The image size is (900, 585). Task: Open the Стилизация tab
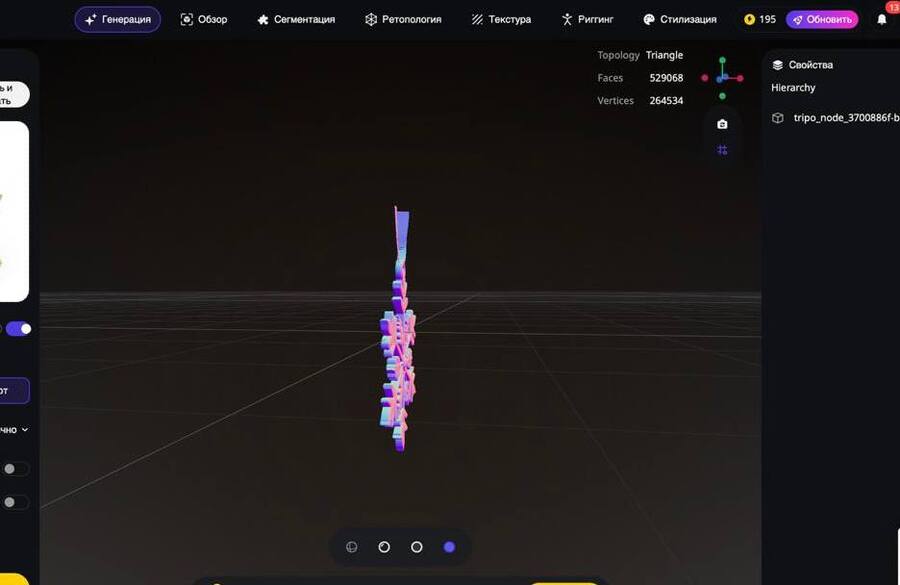click(680, 20)
